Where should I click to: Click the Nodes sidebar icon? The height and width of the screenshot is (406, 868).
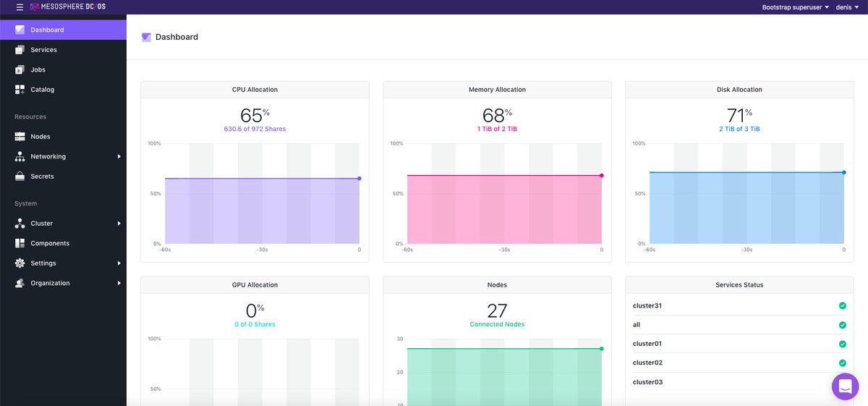[x=20, y=137]
